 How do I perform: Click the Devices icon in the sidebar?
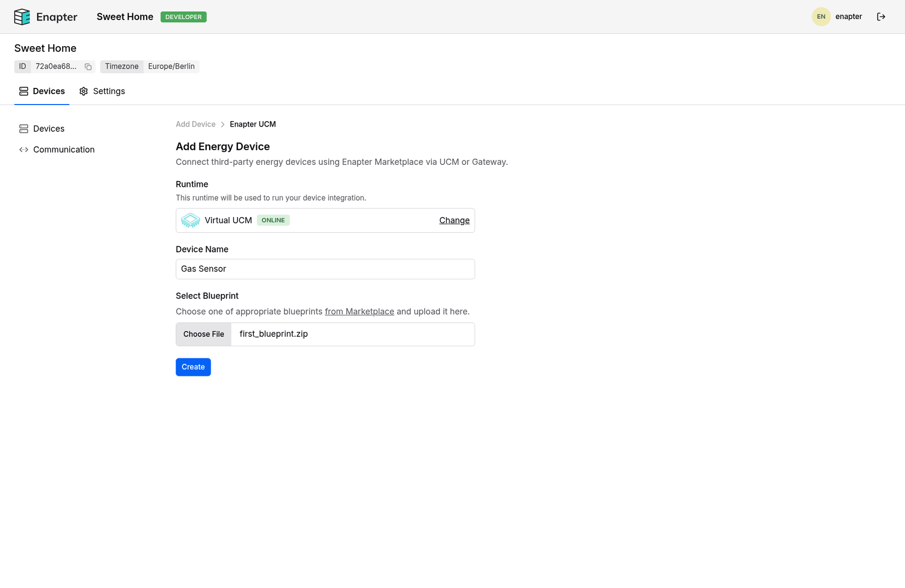tap(24, 129)
